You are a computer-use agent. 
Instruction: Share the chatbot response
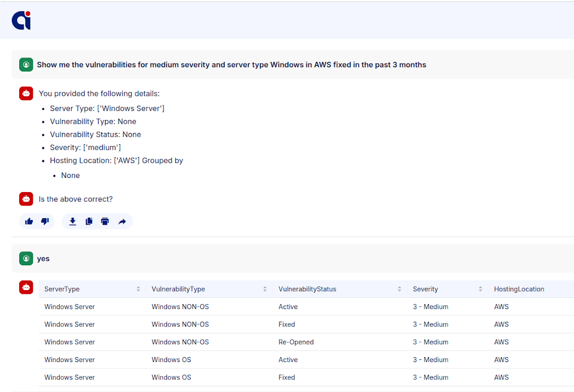click(x=122, y=221)
